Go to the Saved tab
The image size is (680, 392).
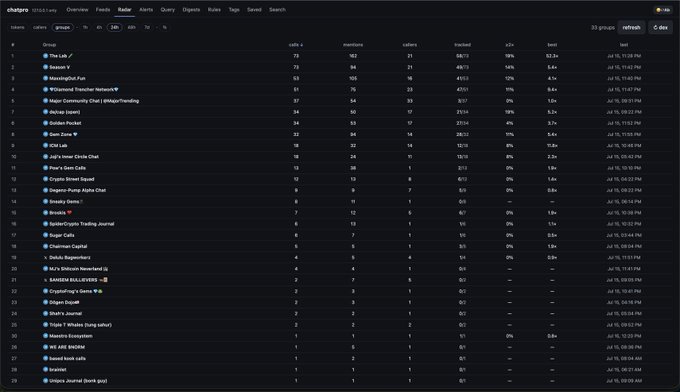[254, 10]
